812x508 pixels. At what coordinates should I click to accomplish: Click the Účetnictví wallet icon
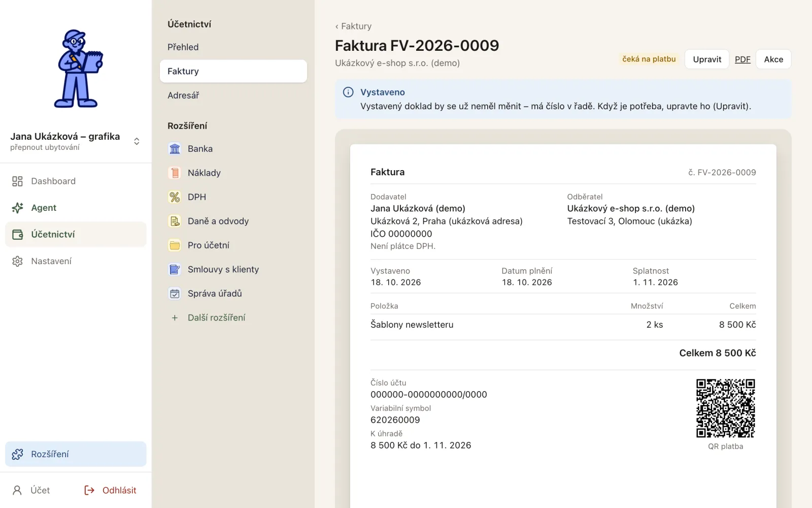point(17,234)
